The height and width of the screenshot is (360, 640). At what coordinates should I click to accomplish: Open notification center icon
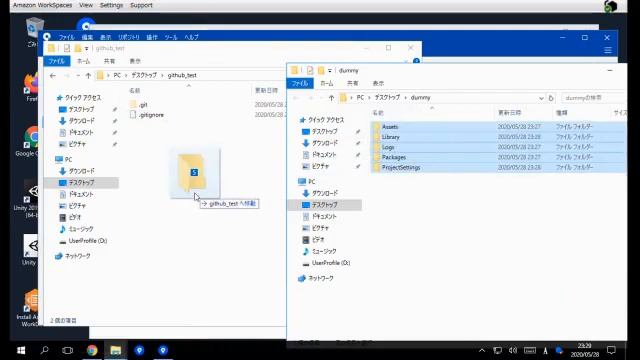[x=611, y=351]
